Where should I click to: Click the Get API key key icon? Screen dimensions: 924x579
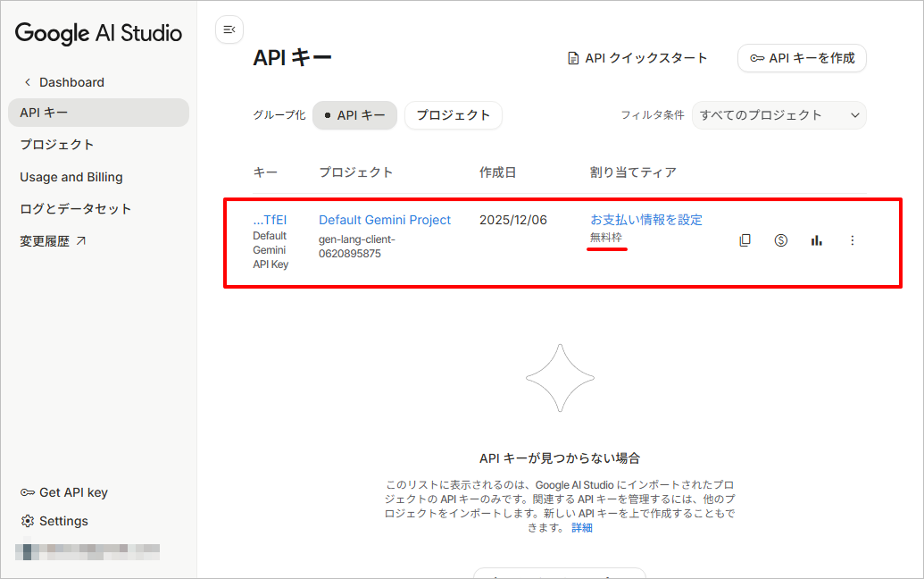tap(27, 492)
